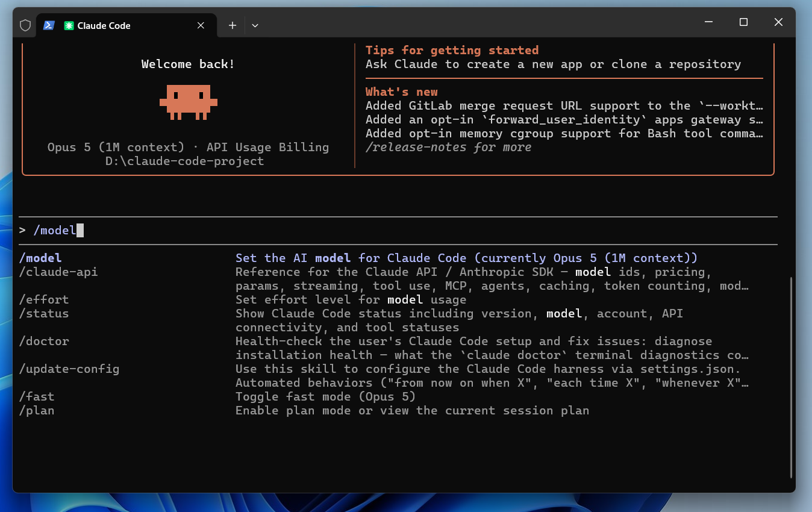Screen dimensions: 812x512
Task: Click "Toggle fast mode (Opus 5)" description
Action: click(x=325, y=396)
